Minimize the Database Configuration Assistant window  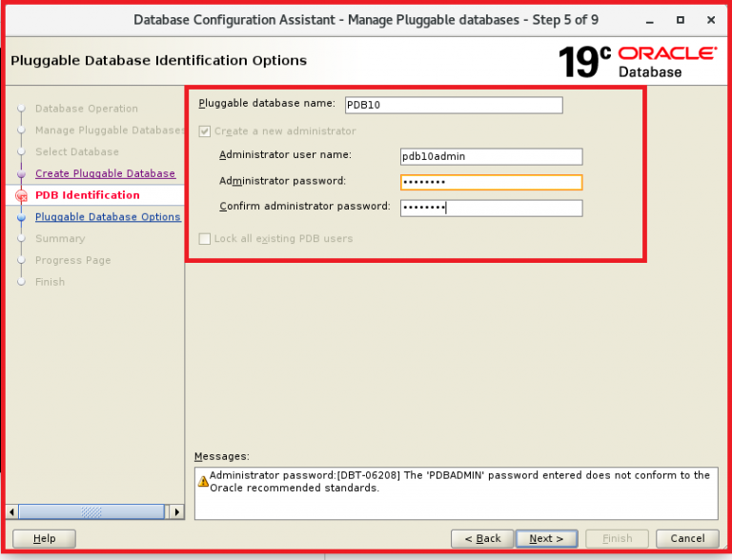coord(649,21)
